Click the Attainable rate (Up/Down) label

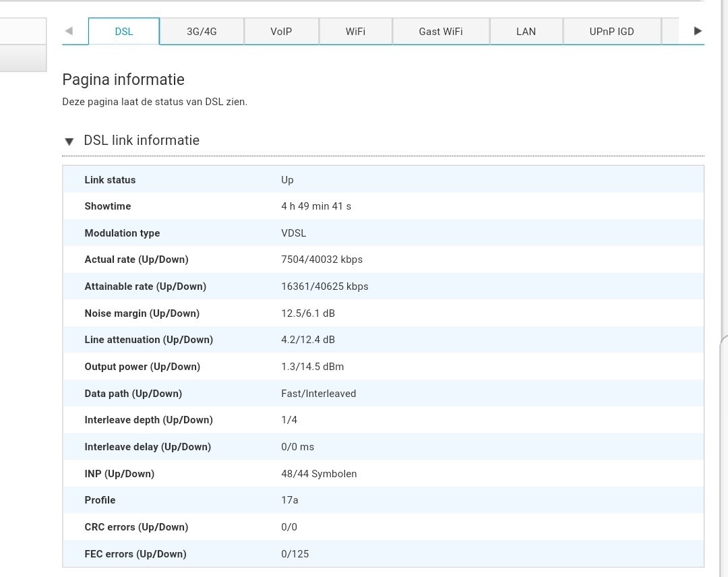(x=146, y=286)
